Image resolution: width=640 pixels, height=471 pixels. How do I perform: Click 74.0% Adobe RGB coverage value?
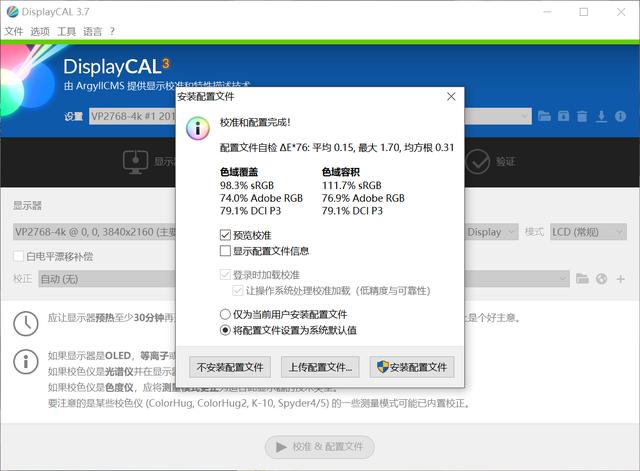pyautogui.click(x=261, y=198)
